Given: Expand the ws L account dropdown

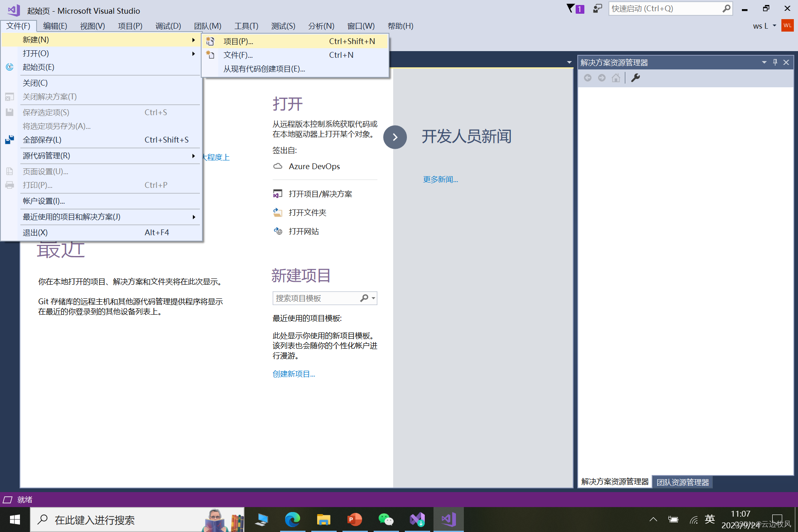Looking at the screenshot, I should [774, 26].
